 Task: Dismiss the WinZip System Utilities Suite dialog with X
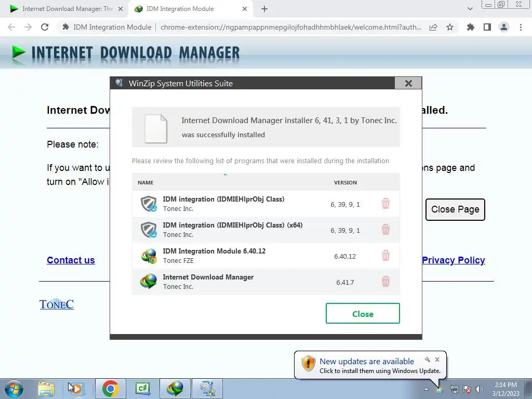point(408,83)
